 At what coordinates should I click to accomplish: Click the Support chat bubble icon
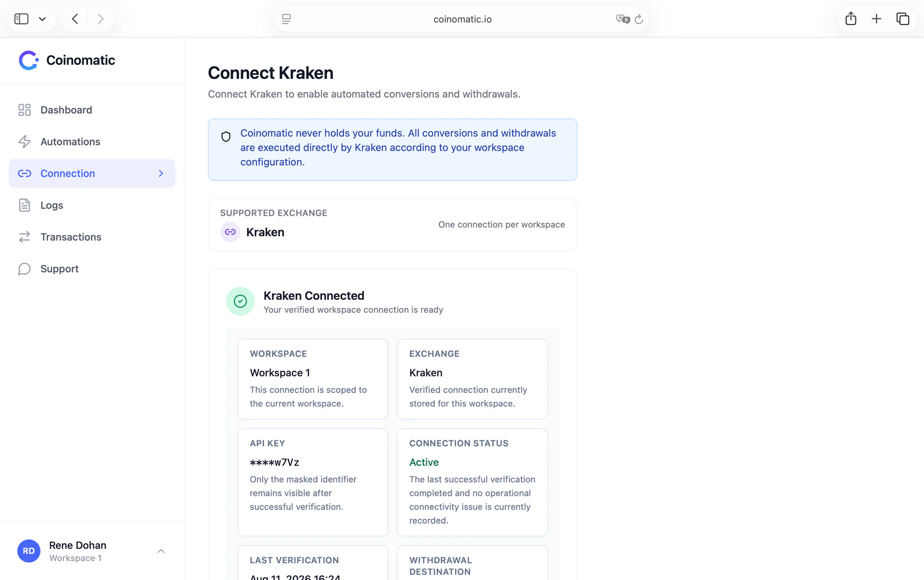(x=25, y=269)
